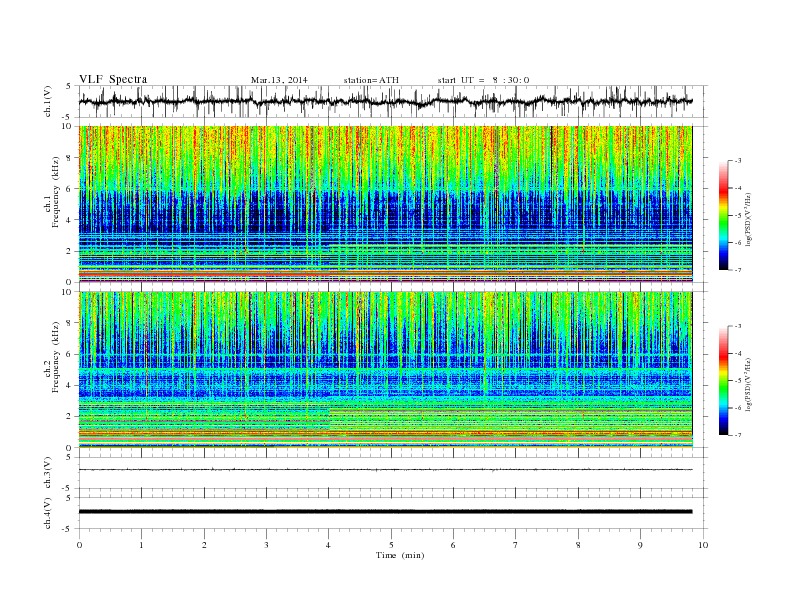This screenshot has width=792, height=612.
Task: Click the ch.2 spectrogram panel
Action: [385, 370]
